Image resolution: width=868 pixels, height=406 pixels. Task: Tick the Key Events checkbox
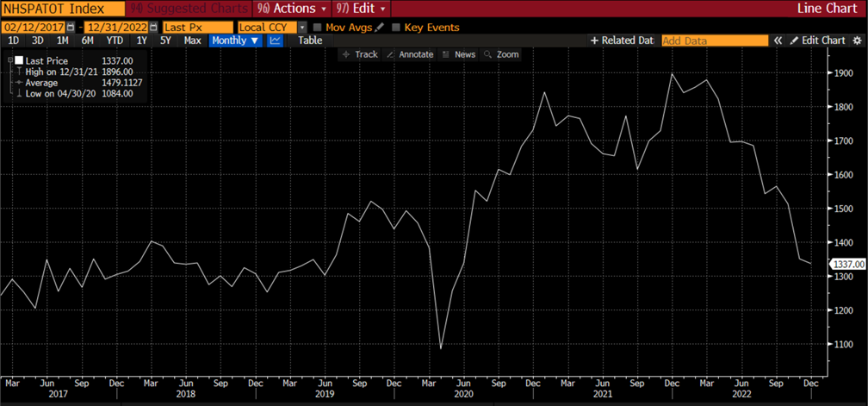(397, 28)
